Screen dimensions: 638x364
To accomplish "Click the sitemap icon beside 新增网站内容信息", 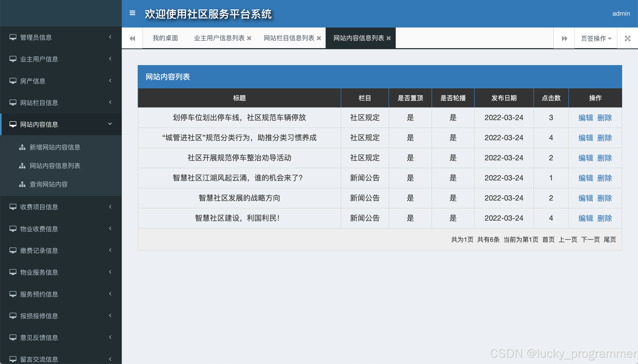I will 22,147.
